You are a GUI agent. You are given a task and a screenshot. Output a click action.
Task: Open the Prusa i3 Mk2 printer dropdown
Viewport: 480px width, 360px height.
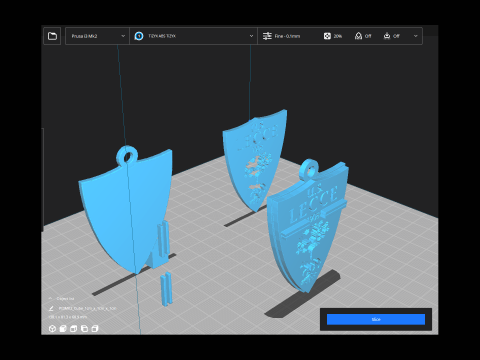97,36
